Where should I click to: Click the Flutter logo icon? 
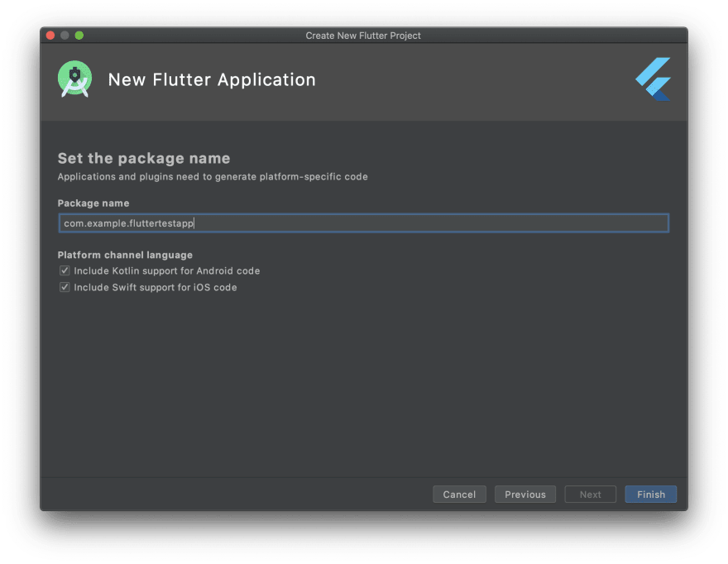pyautogui.click(x=653, y=79)
